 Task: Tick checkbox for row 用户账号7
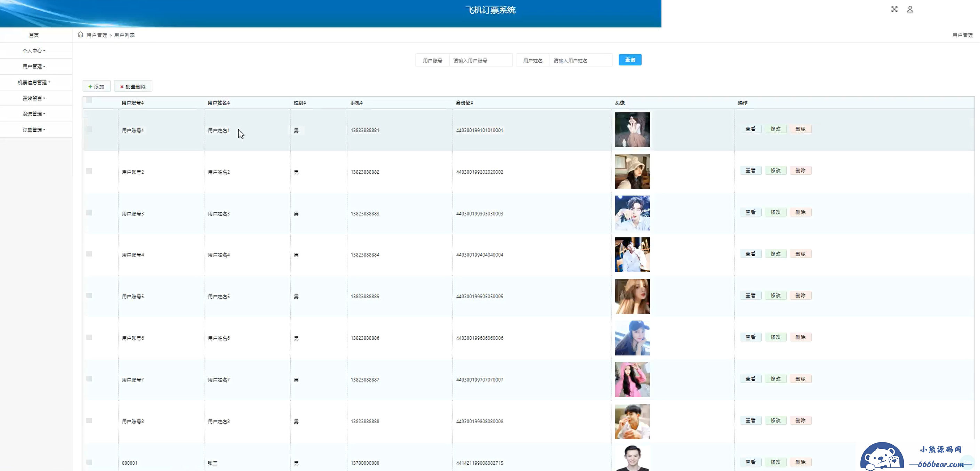point(89,379)
